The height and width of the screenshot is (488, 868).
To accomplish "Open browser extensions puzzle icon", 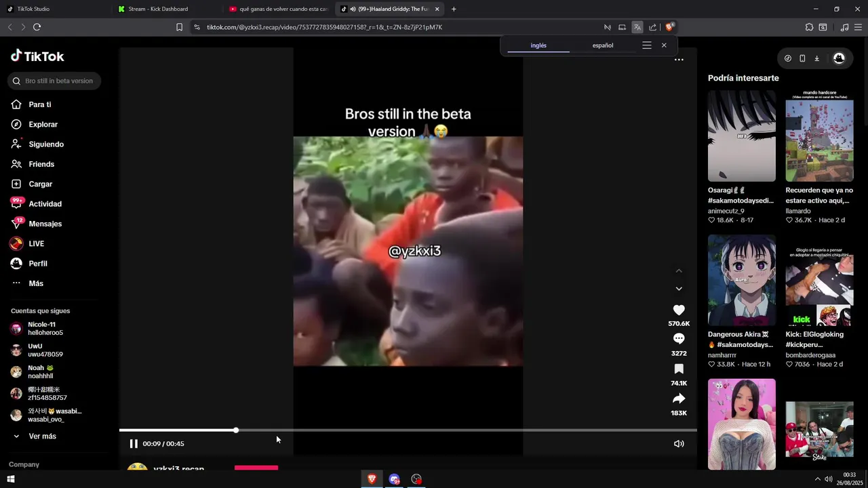I will pos(809,27).
